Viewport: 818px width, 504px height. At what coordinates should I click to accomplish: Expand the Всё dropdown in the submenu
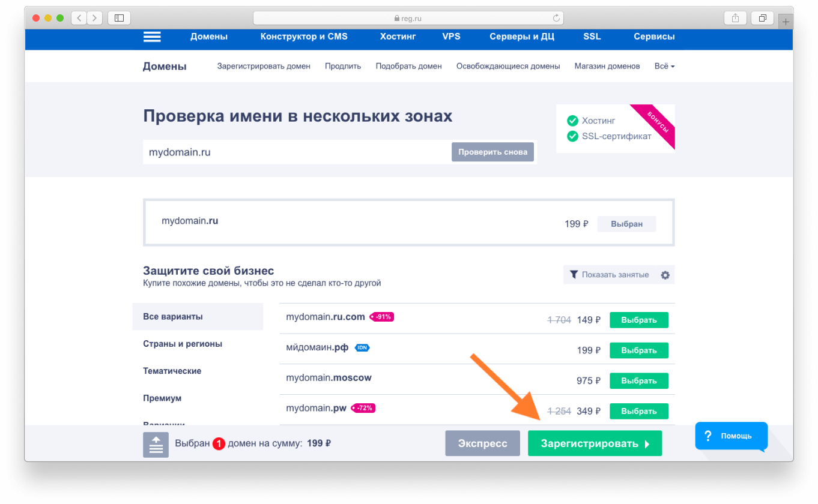(664, 66)
